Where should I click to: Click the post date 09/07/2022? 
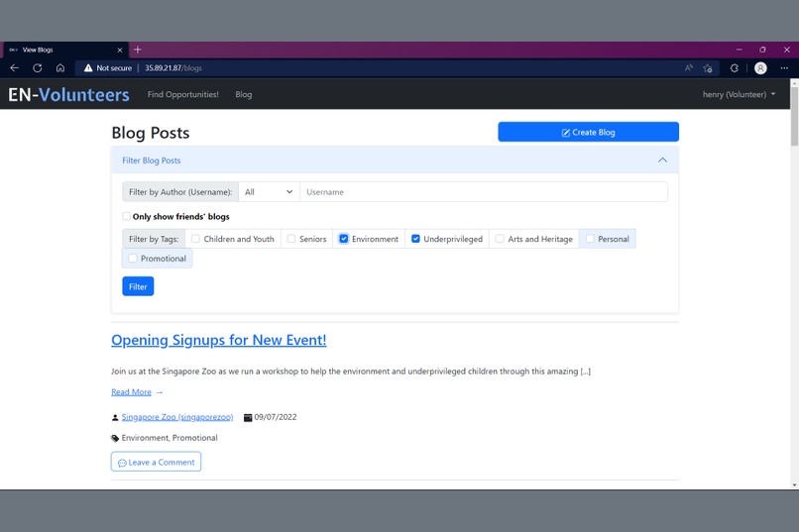276,417
